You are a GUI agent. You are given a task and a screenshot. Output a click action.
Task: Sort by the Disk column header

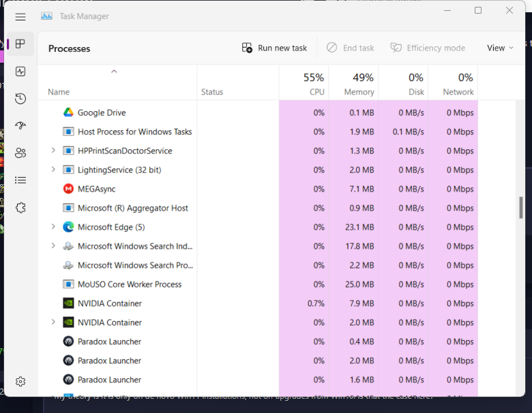point(403,82)
